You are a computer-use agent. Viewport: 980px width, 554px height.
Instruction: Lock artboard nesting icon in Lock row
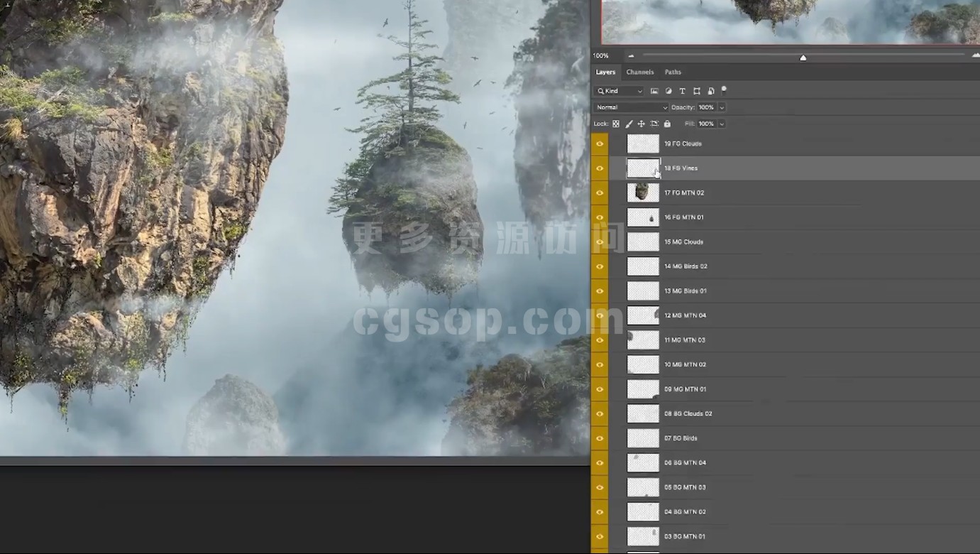[x=654, y=124]
